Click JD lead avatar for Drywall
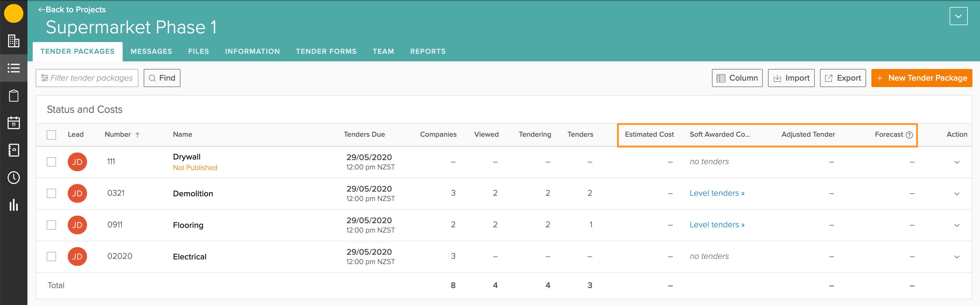This screenshot has height=305, width=980. (77, 162)
